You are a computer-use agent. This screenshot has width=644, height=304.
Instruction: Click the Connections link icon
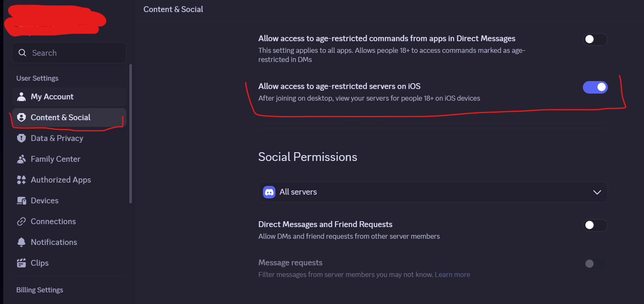(21, 221)
